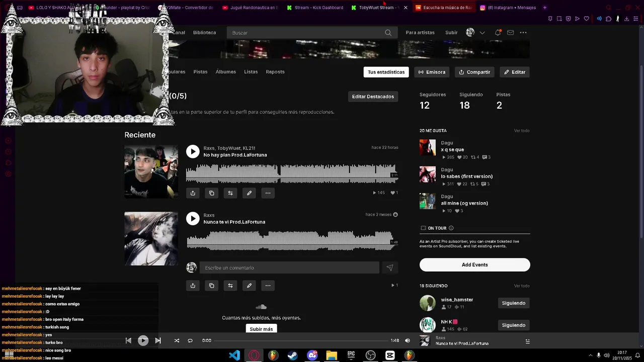The image size is (644, 362).
Task: Open liked track x q se que
Action: 452,150
